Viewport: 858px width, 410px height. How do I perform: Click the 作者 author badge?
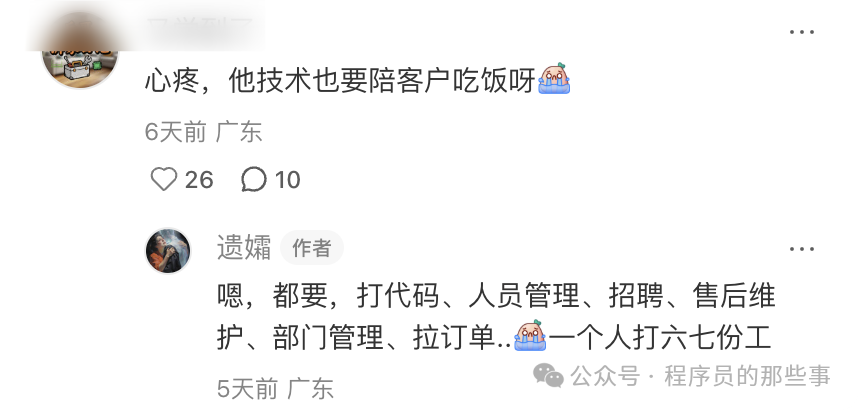[x=312, y=247]
